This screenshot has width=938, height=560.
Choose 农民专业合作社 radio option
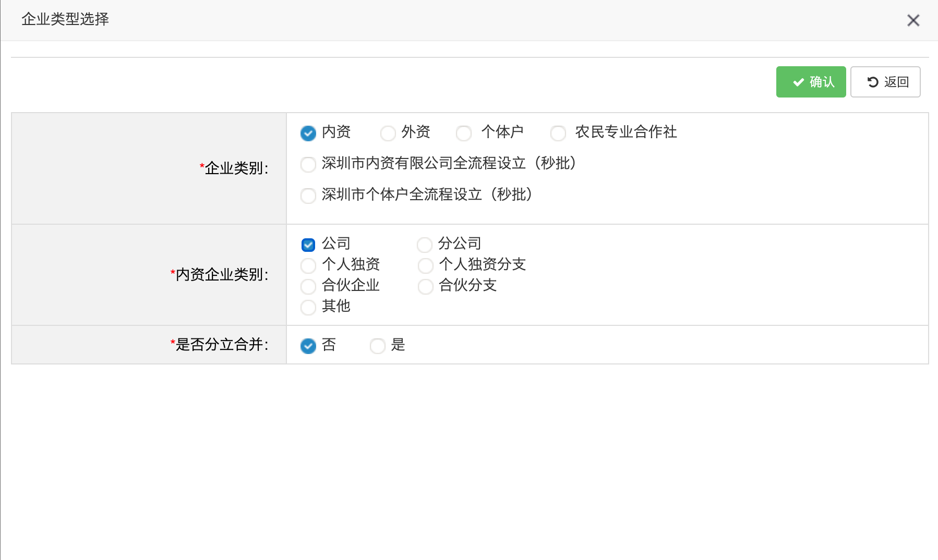pyautogui.click(x=558, y=133)
